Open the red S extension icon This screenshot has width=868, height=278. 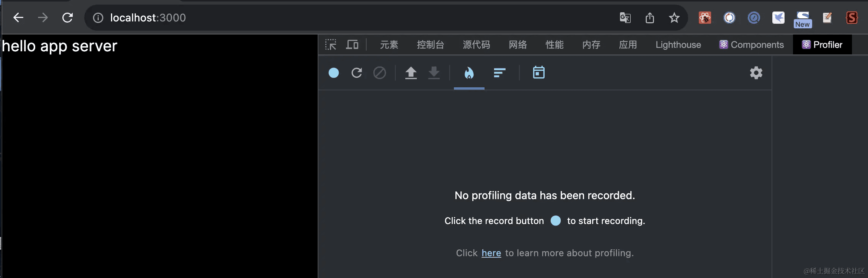(x=852, y=18)
